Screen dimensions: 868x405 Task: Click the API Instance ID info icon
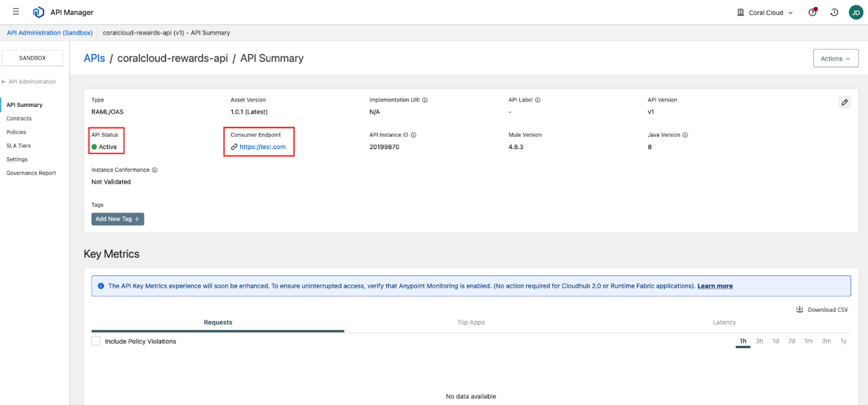(x=413, y=134)
